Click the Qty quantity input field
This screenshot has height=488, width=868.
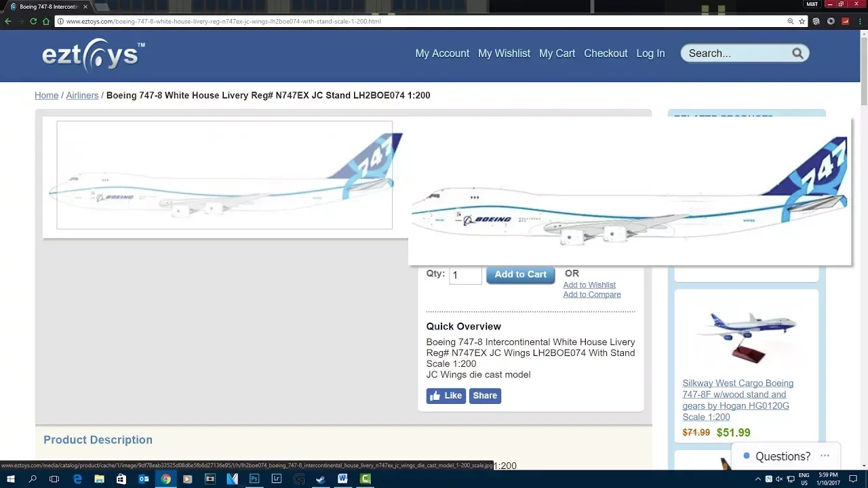click(x=465, y=275)
